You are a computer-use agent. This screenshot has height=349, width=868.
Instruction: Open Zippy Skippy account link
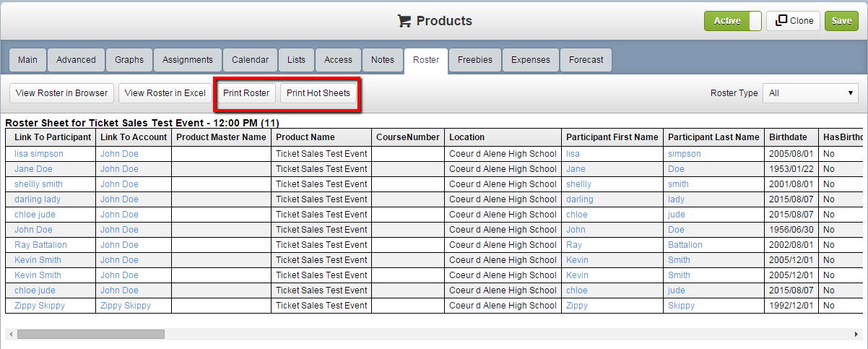126,306
